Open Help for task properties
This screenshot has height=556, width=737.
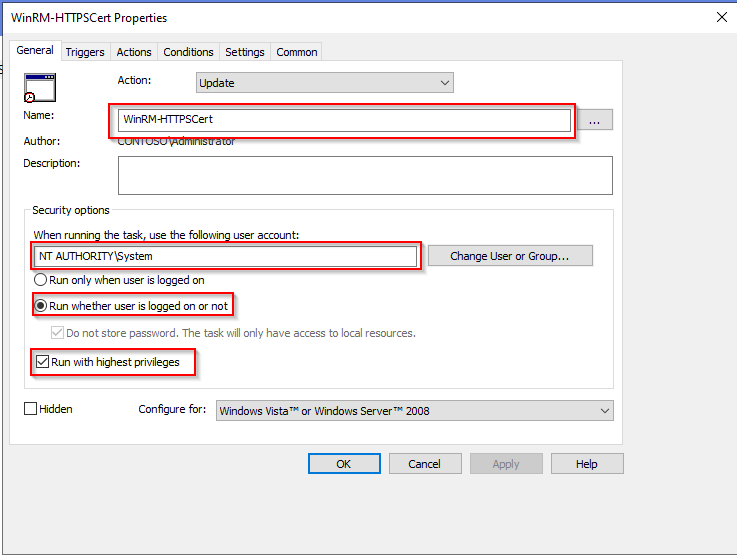point(586,464)
